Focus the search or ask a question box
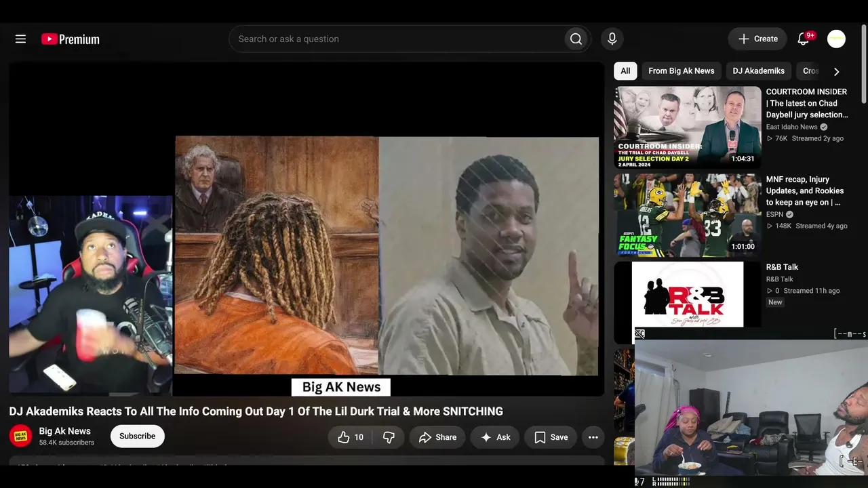Viewport: 868px width, 488px height. point(399,39)
